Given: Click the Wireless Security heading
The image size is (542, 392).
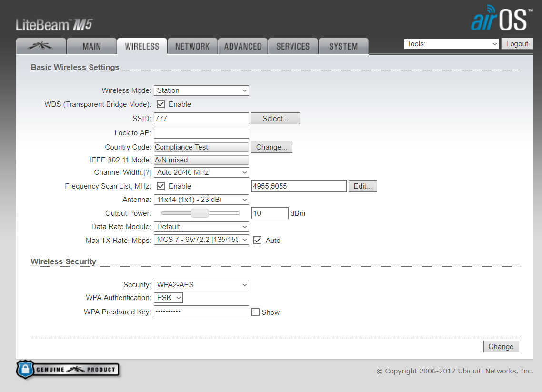Looking at the screenshot, I should click(64, 261).
